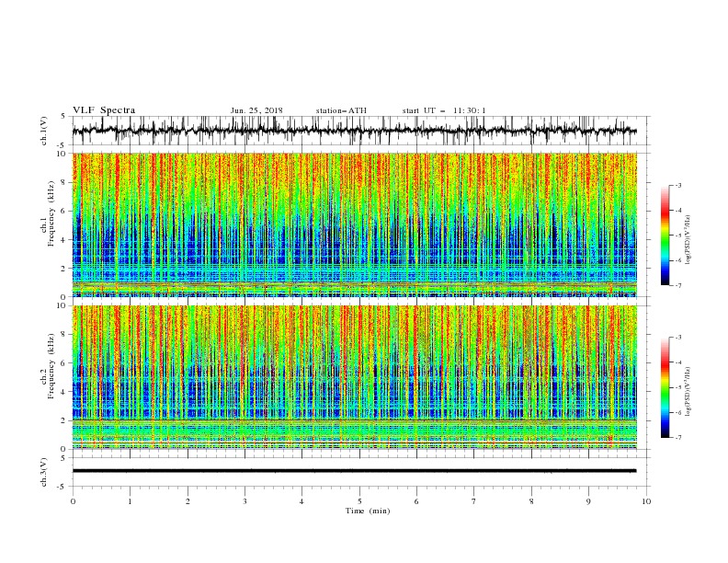Click the ch.1 voltage waveform trace
The height and width of the screenshot is (563, 728).
pyautogui.click(x=355, y=130)
